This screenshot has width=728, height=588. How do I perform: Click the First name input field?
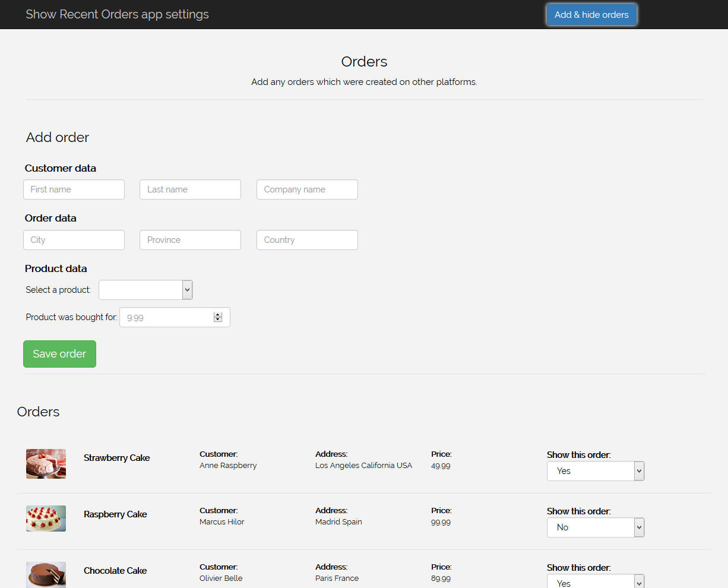coord(74,189)
